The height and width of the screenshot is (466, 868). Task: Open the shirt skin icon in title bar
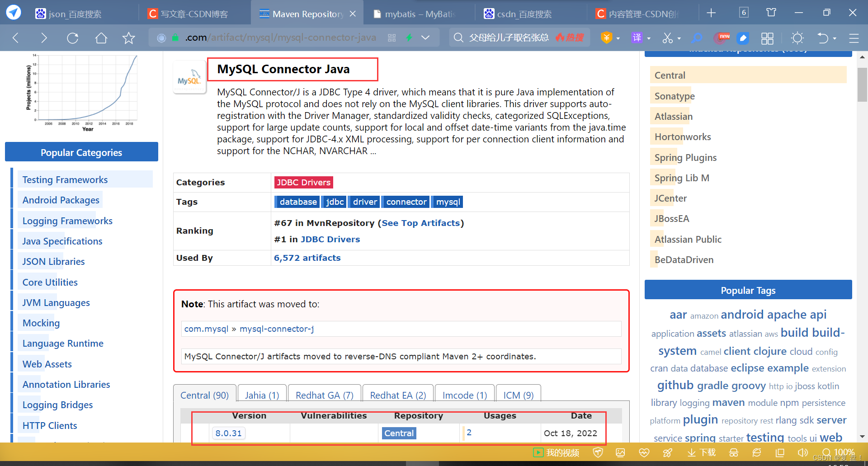coord(771,12)
